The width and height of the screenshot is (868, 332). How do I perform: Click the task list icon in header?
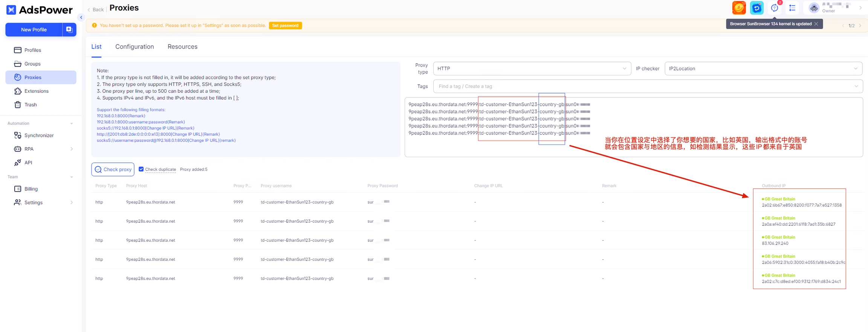point(792,8)
